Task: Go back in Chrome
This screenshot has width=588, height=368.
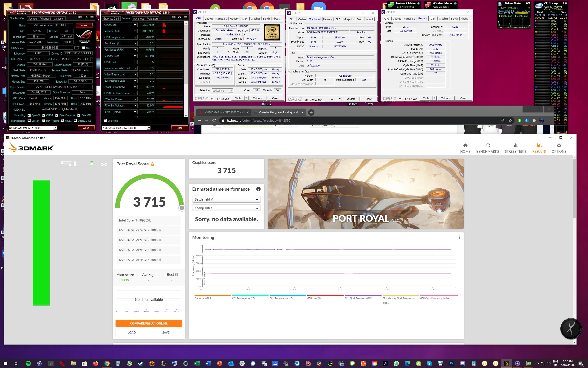Action: click(x=199, y=121)
